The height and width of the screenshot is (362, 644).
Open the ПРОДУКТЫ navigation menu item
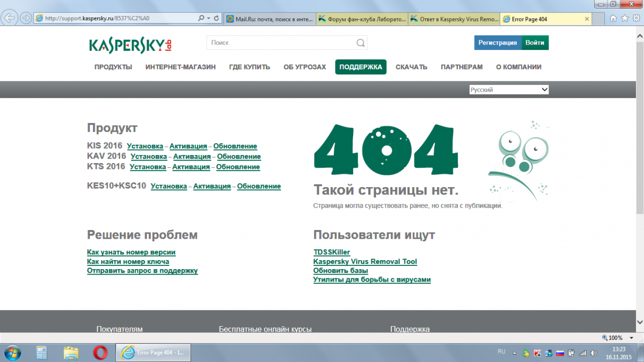point(113,67)
